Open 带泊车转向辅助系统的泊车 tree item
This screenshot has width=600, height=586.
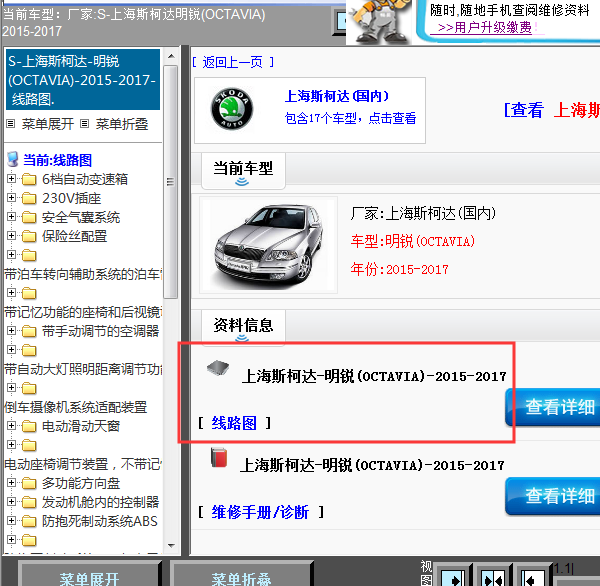tap(83, 274)
